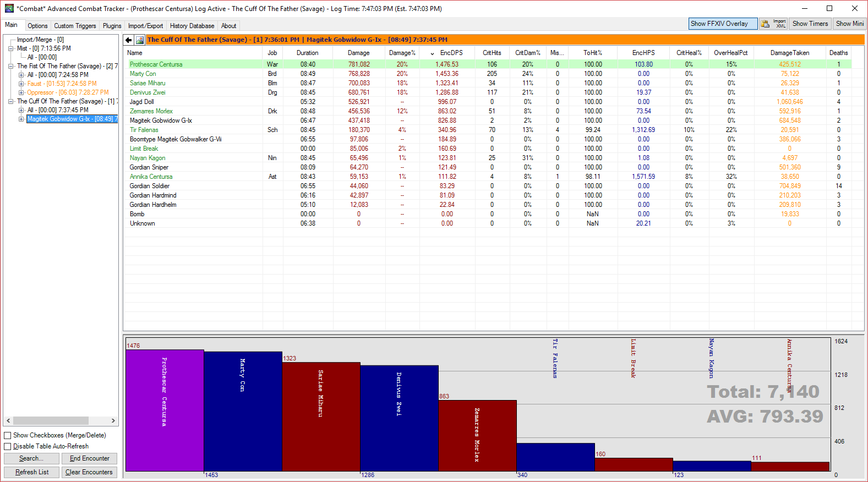
Task: Click the EncDPS column sort arrow
Action: coord(432,53)
